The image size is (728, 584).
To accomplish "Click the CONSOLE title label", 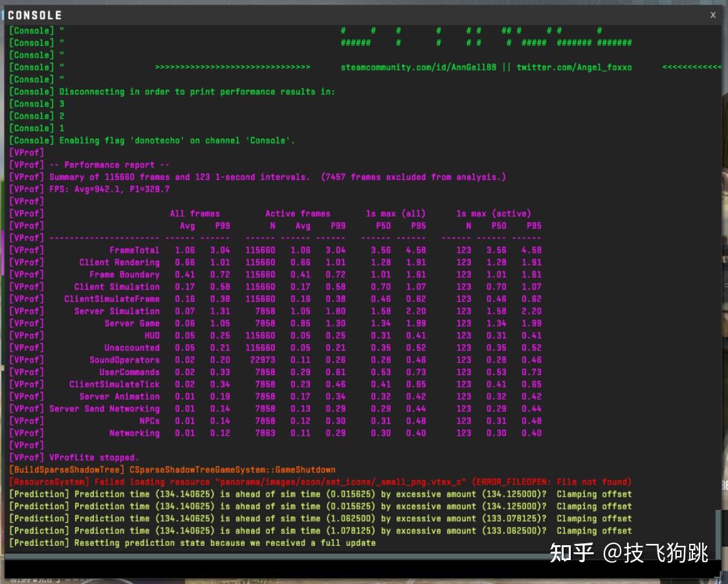I will 35,16.
